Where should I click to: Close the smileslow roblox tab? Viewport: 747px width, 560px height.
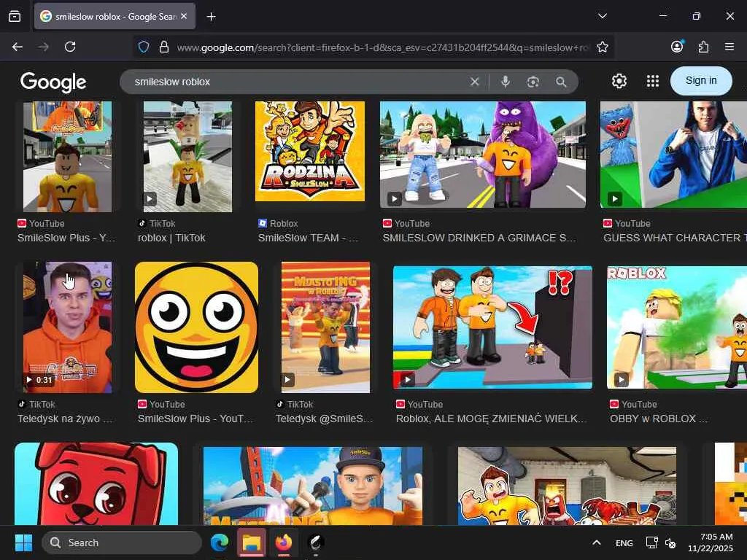coord(184,16)
